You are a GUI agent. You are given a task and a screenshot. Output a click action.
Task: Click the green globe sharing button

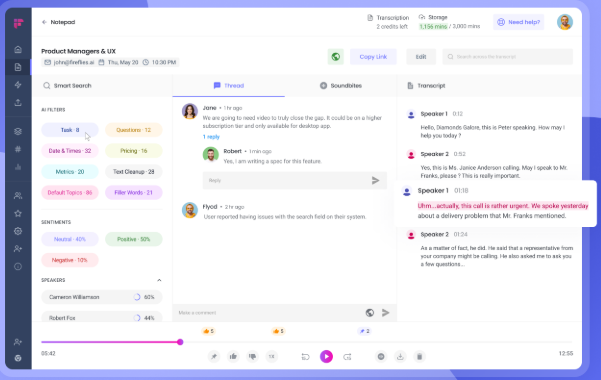point(336,57)
